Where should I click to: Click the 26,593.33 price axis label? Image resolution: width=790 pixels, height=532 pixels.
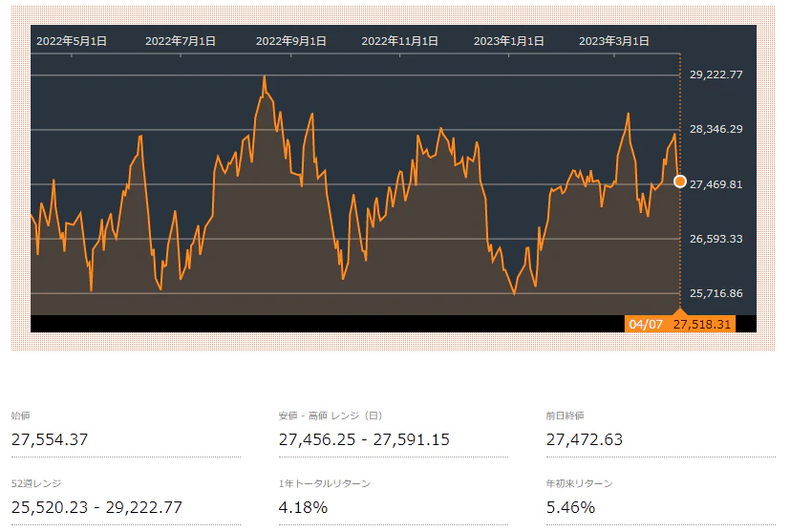pyautogui.click(x=715, y=239)
